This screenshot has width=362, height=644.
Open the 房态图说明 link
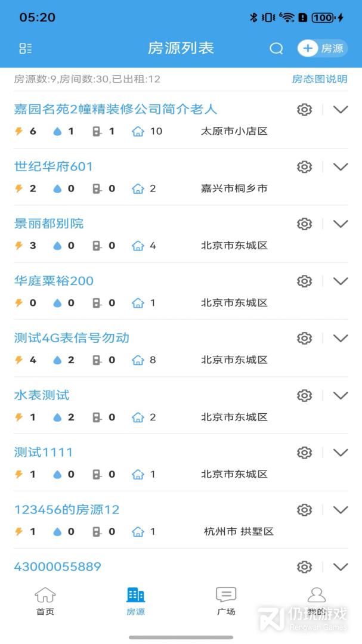click(319, 79)
